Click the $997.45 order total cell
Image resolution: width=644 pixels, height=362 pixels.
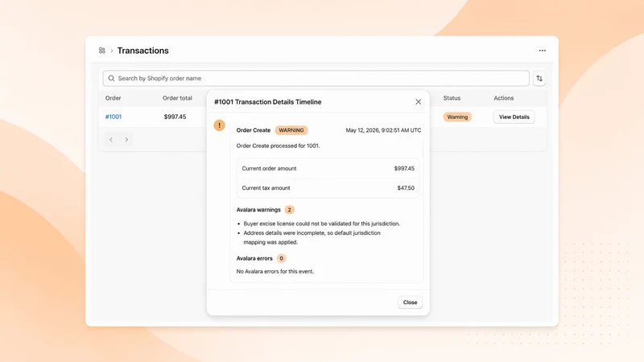(175, 117)
